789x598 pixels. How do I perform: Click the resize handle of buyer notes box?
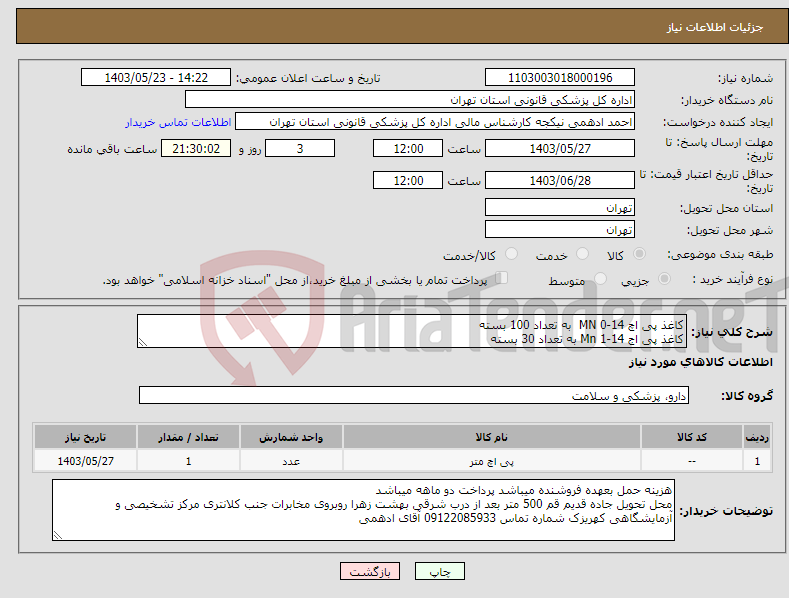(x=58, y=536)
